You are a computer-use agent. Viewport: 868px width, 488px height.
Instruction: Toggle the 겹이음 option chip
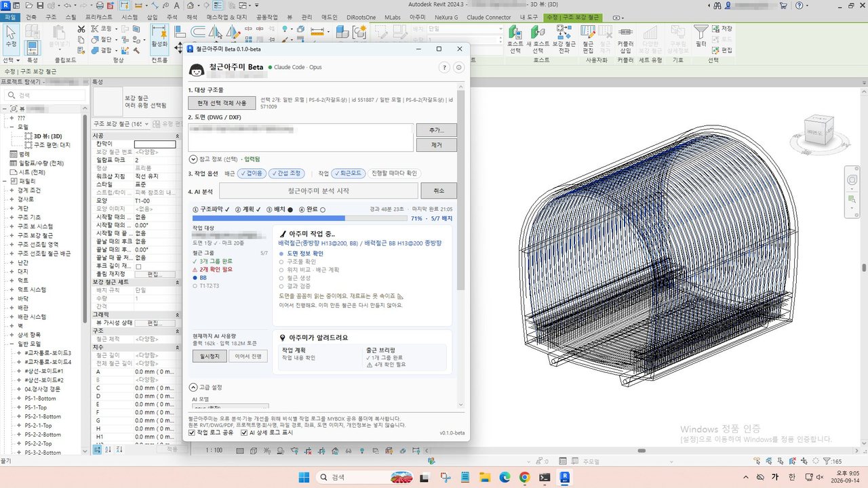click(252, 174)
